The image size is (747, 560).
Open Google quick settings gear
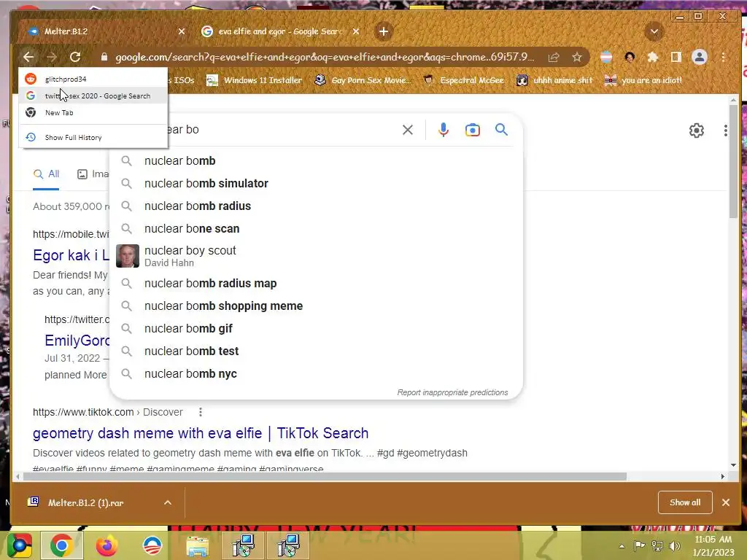point(697,131)
